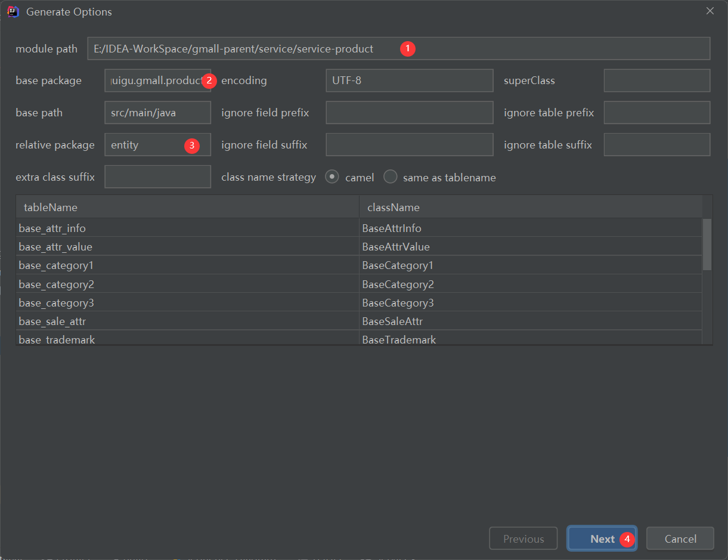Screen dimensions: 728x560
Task: Click the encoding UTF-8 field
Action: 409,81
